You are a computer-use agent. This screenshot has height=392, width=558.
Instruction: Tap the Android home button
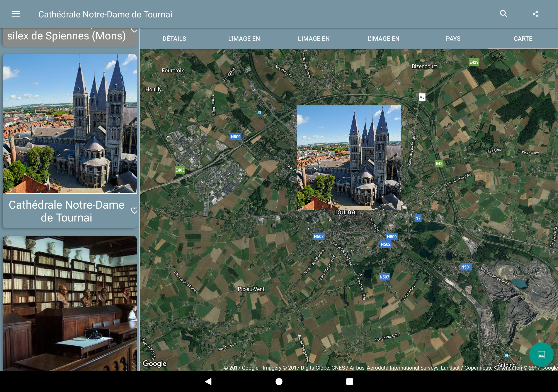(279, 381)
